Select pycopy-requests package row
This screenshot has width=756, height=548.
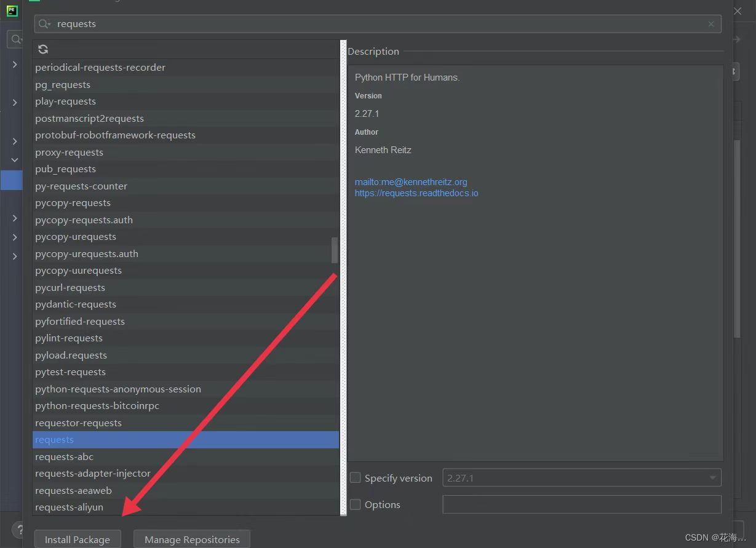186,203
